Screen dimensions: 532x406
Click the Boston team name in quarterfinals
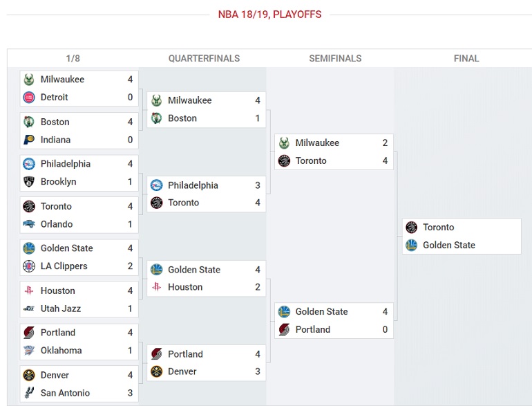[x=182, y=118]
